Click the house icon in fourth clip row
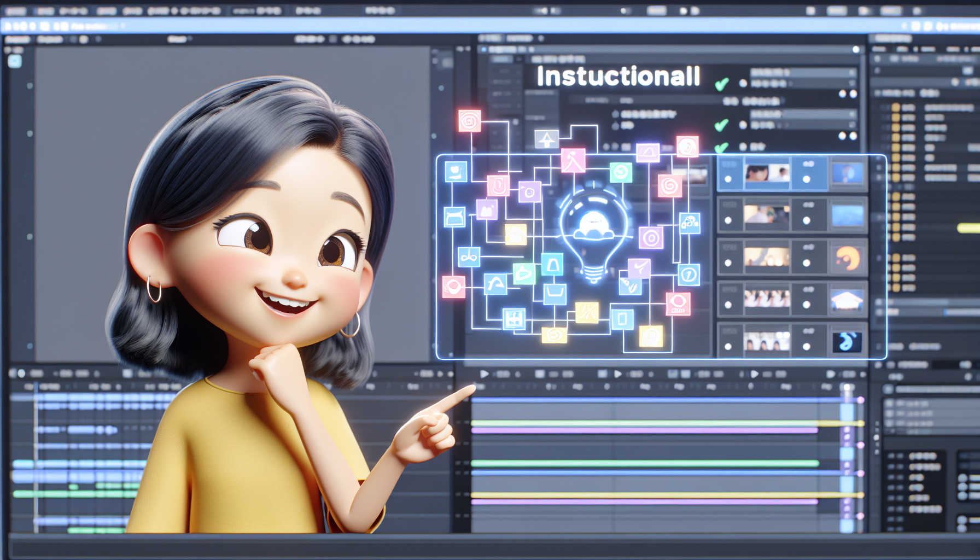The height and width of the screenshot is (560, 980). click(847, 300)
